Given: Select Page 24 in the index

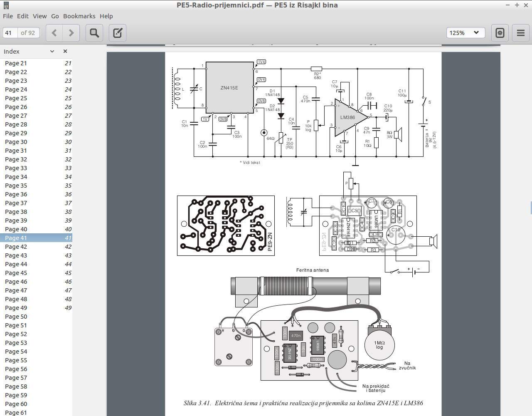Looking at the screenshot, I should pos(36,89).
